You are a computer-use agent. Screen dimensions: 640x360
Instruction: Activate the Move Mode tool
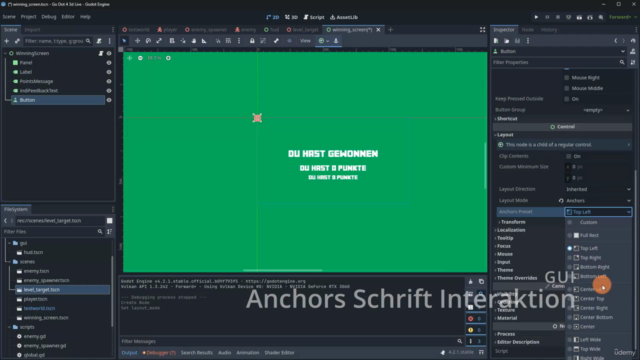point(138,41)
